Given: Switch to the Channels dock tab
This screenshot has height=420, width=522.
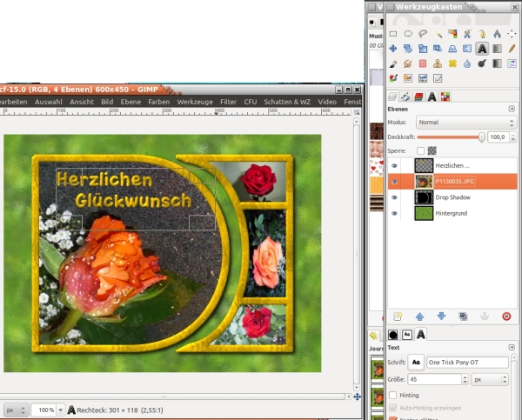Looking at the screenshot, I should 418,97.
